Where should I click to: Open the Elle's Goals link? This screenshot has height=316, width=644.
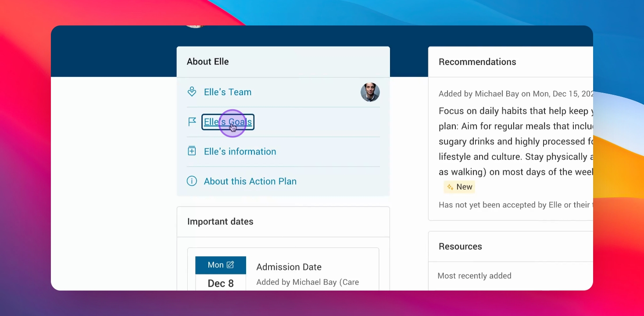pos(228,122)
